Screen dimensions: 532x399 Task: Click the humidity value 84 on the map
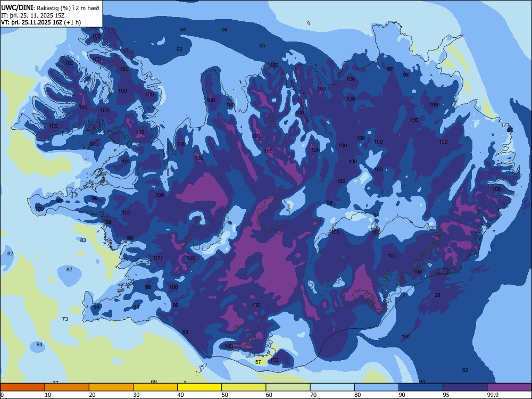[x=39, y=345]
